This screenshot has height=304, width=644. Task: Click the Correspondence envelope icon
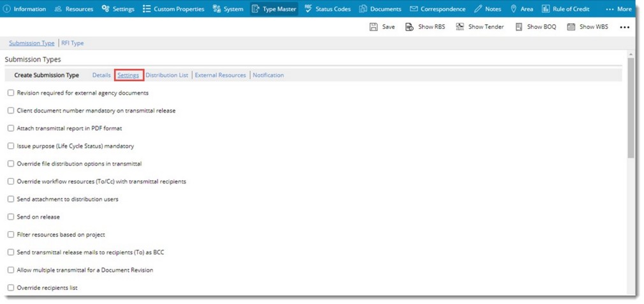point(414,9)
